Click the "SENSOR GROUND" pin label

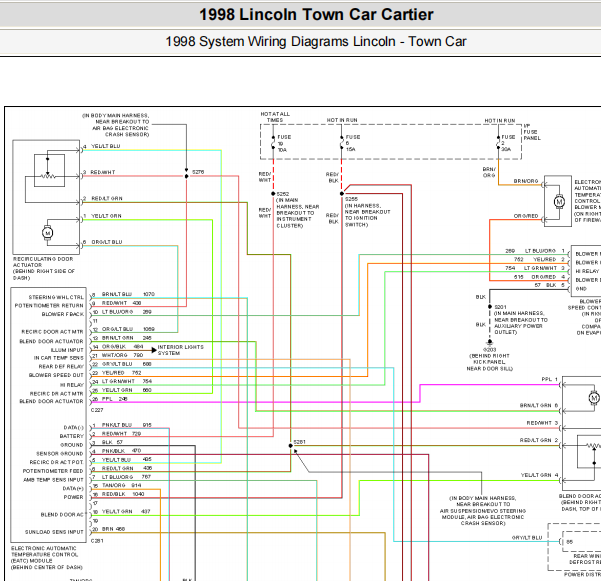pos(59,454)
